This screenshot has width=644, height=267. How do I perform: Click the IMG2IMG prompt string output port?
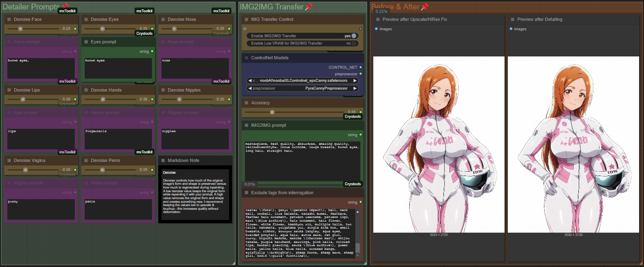(361, 135)
